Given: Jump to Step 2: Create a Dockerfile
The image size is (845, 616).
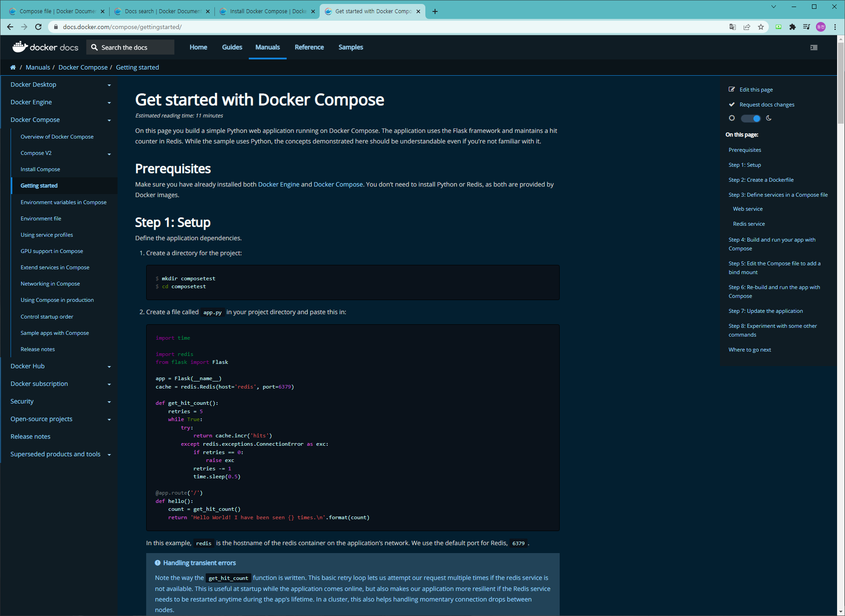Looking at the screenshot, I should coord(761,180).
